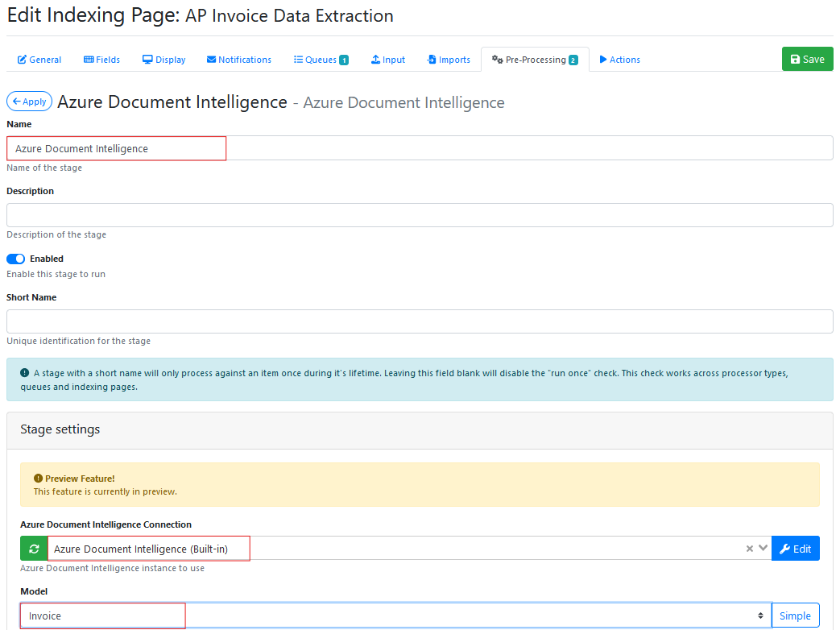This screenshot has width=840, height=630.
Task: Click the info icon in the blue notice
Action: click(x=25, y=374)
